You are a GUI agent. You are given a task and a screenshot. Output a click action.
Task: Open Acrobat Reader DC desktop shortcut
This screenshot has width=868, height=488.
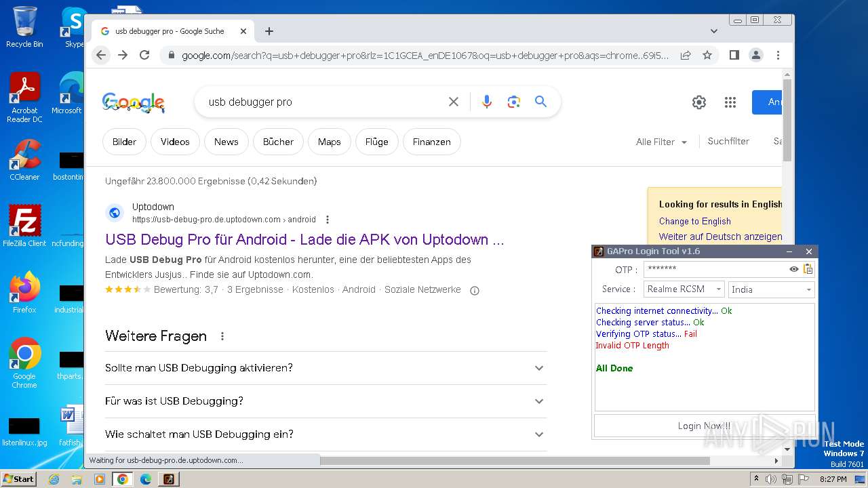(24, 98)
